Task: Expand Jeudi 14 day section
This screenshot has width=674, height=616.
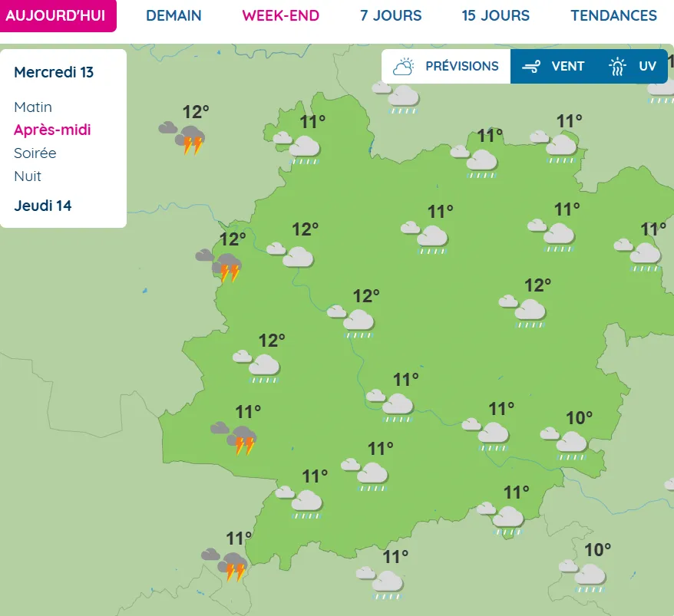Action: (x=43, y=206)
